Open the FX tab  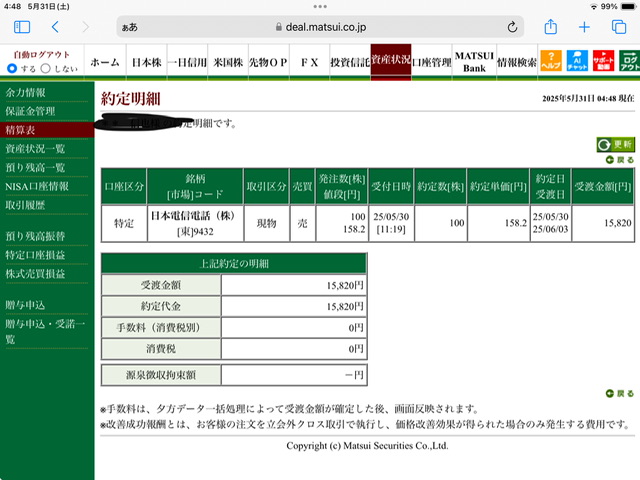(x=309, y=62)
